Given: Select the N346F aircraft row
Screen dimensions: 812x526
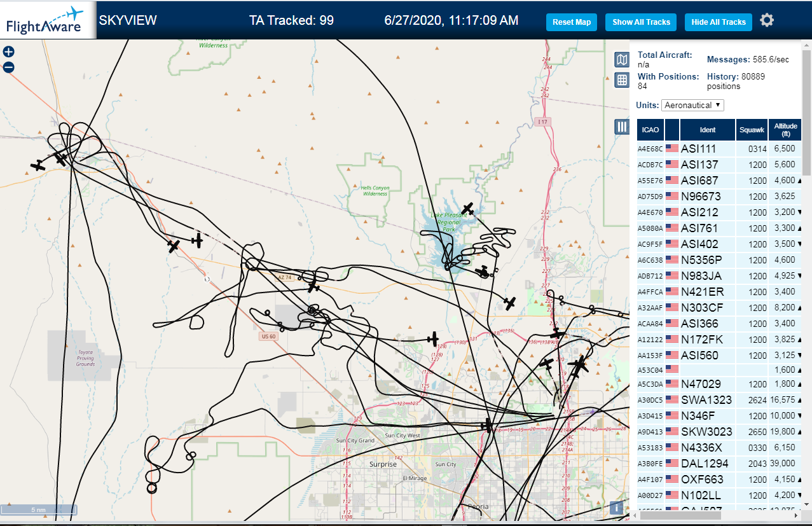Looking at the screenshot, I should coord(720,416).
